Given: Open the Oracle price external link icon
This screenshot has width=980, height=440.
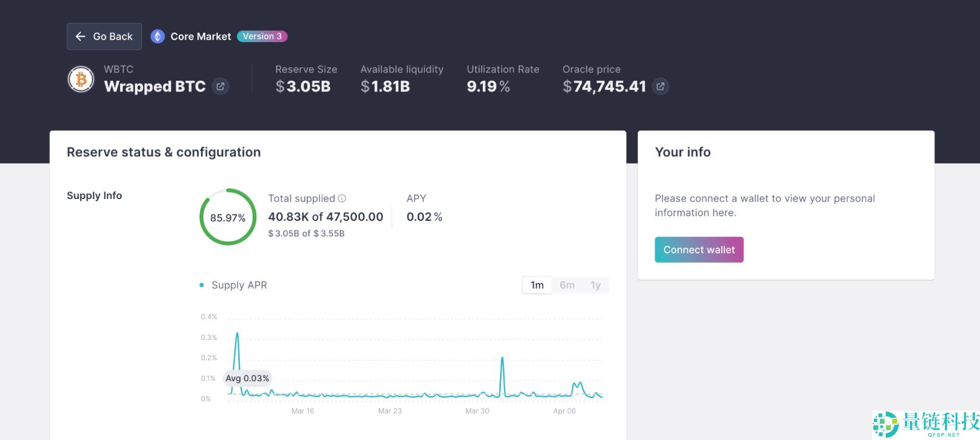Looking at the screenshot, I should point(660,87).
